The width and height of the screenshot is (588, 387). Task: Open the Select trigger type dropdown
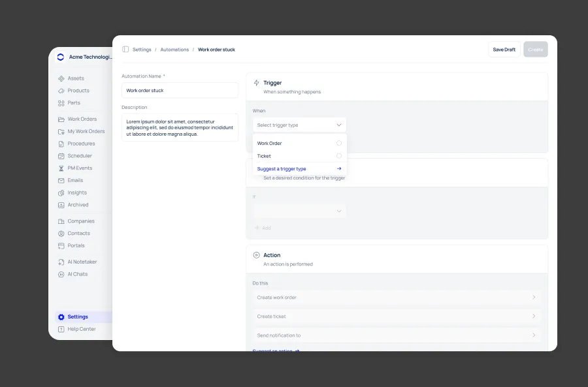click(299, 125)
